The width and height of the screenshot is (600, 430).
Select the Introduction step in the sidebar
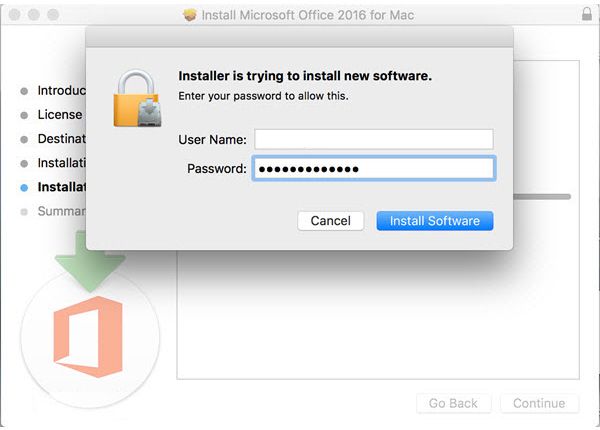click(x=62, y=91)
